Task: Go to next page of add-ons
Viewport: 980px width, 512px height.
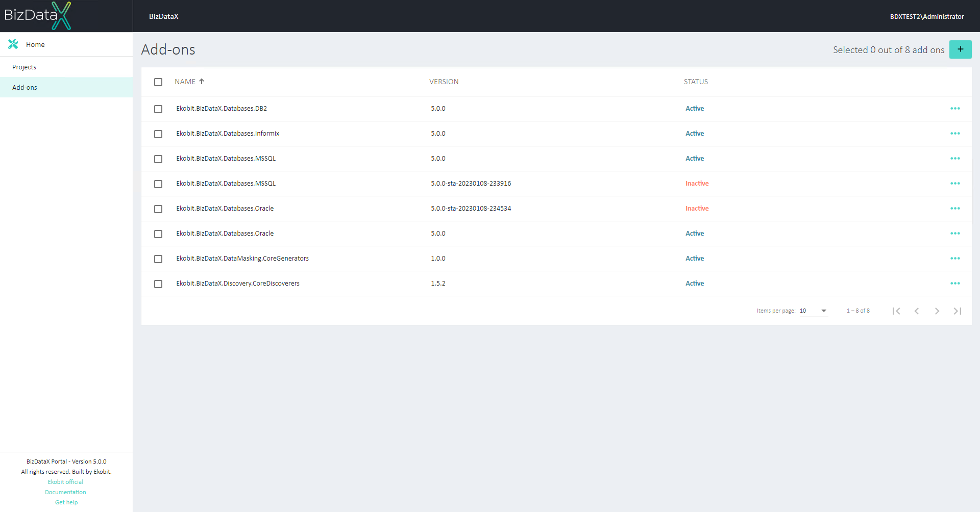Action: (x=937, y=311)
